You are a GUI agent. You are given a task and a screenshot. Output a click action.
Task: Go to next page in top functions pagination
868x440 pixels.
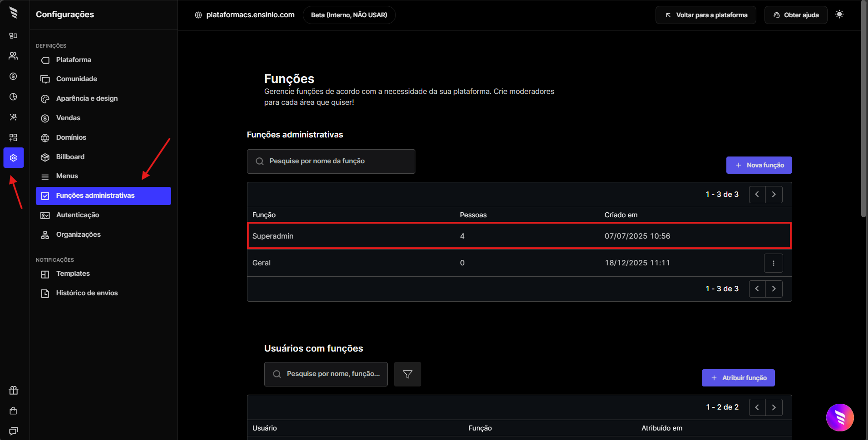[774, 194]
